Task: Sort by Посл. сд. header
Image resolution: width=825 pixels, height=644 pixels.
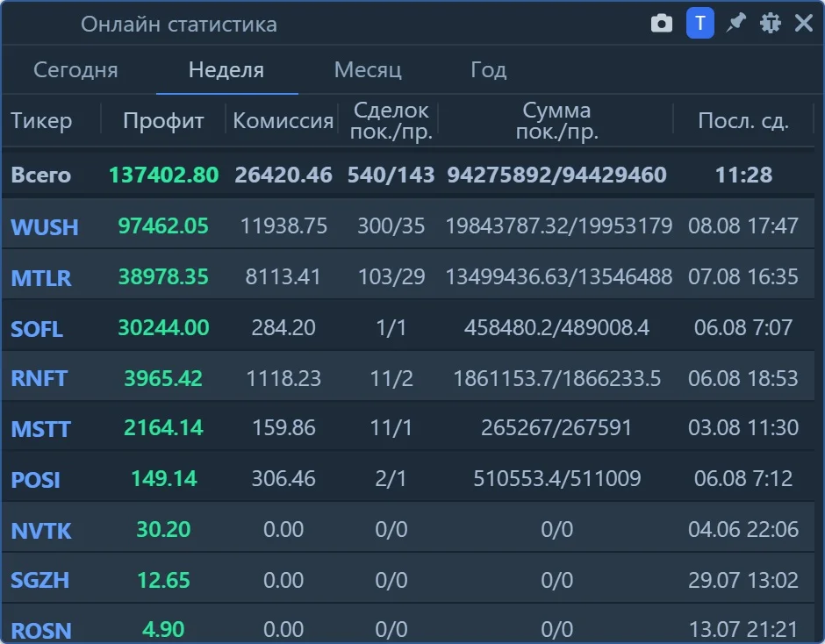Action: pyautogui.click(x=742, y=120)
